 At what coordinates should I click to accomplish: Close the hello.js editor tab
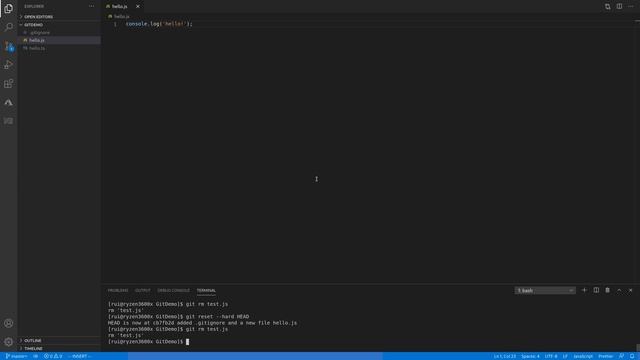pyautogui.click(x=138, y=7)
